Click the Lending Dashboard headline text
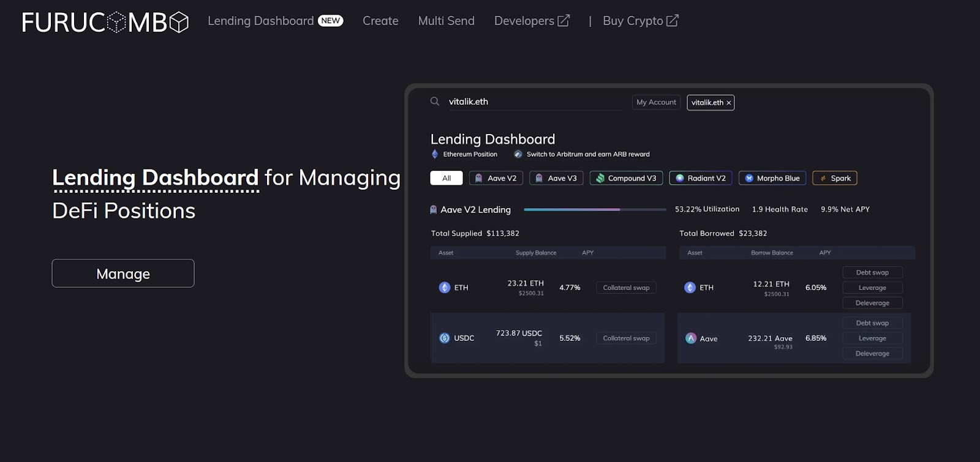 click(156, 177)
